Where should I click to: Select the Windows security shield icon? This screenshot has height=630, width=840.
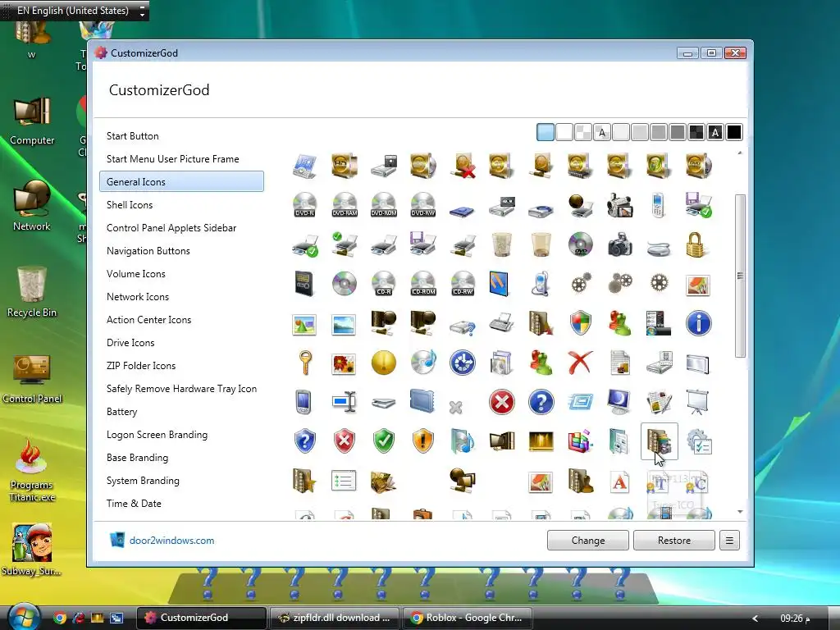pyautogui.click(x=580, y=323)
